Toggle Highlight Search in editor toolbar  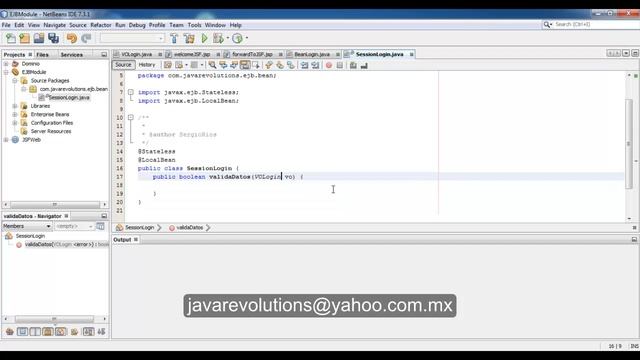[245, 65]
